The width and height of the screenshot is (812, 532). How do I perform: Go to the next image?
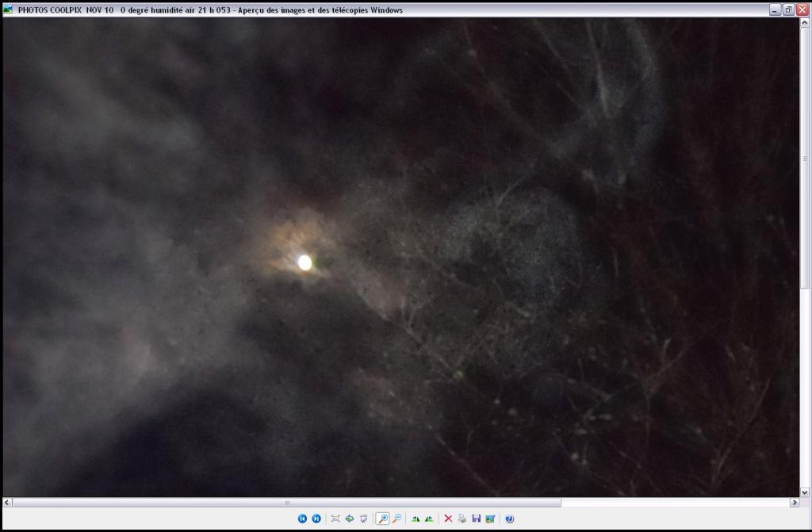coord(316,519)
